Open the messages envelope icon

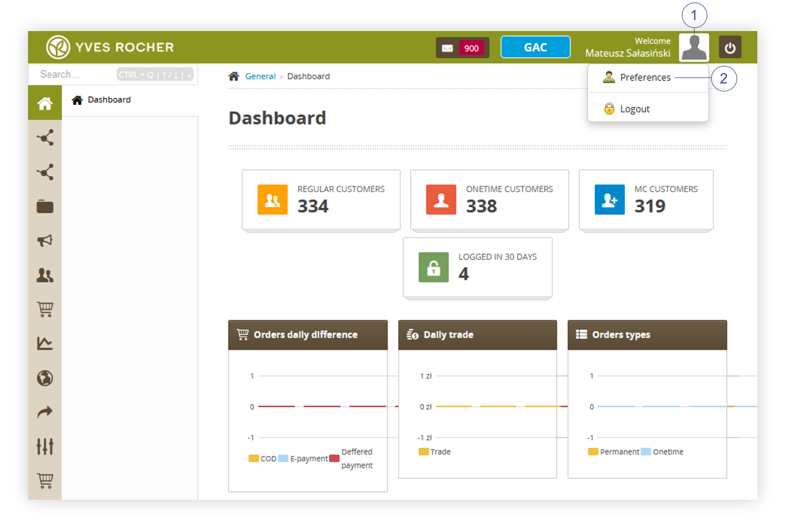tap(447, 48)
